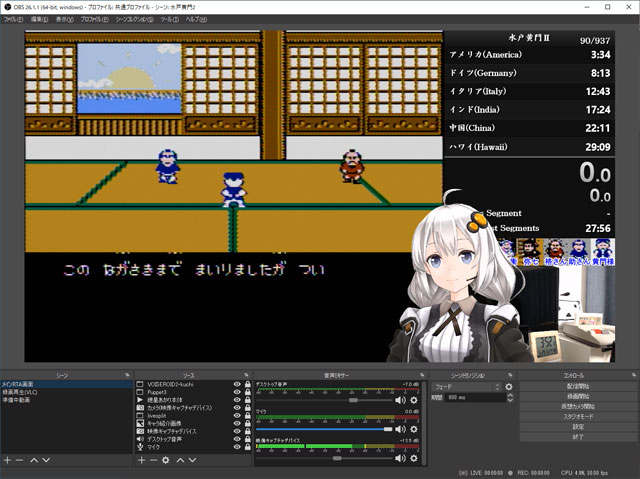Hide the Puppet3 source
This screenshot has height=479, width=640.
point(237,392)
